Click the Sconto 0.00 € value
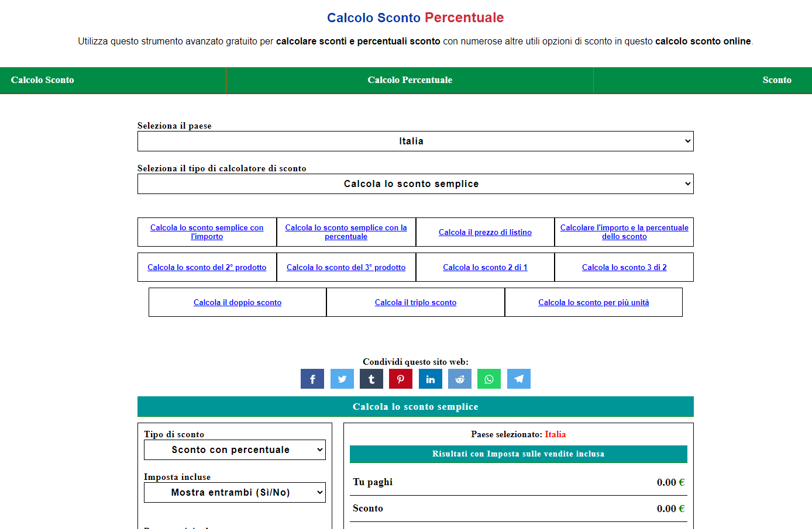Viewport: 812px width, 529px height. (670, 509)
